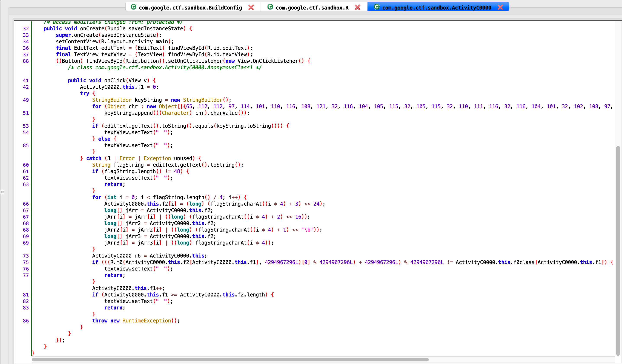Click the green class icon on BuildConfig tab
622x364 pixels.
click(134, 7)
